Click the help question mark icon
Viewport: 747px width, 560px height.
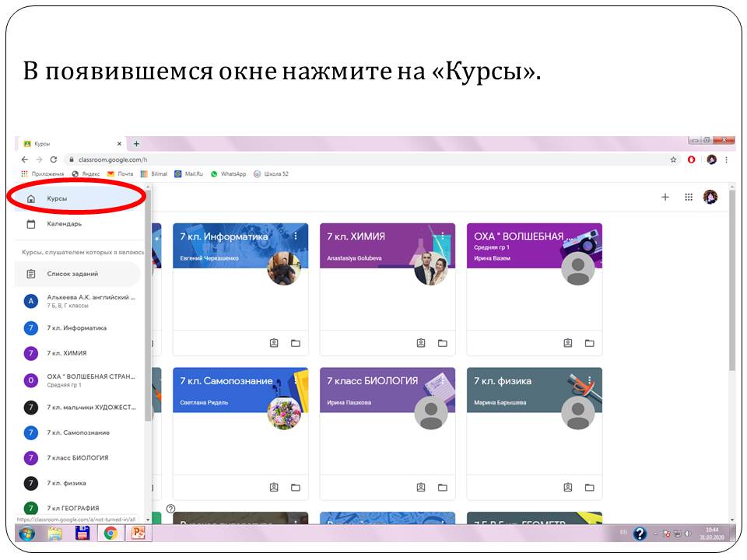(x=170, y=509)
